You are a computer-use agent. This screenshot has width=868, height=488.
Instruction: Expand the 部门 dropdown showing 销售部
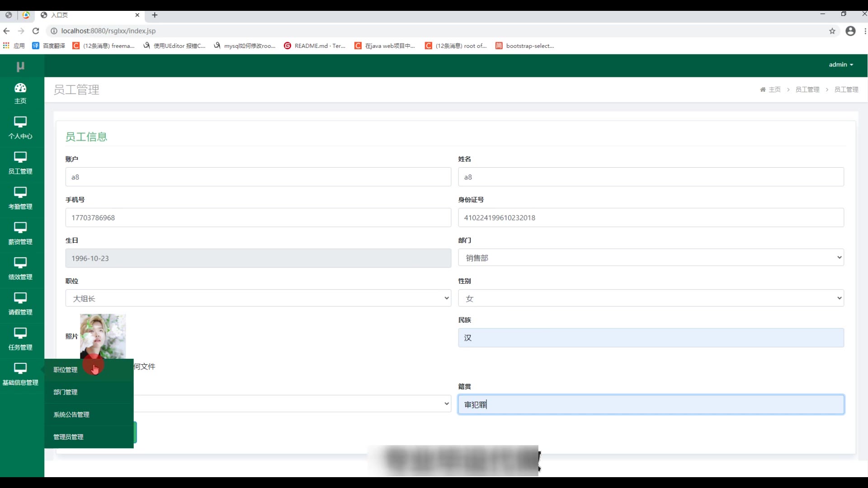pyautogui.click(x=651, y=258)
